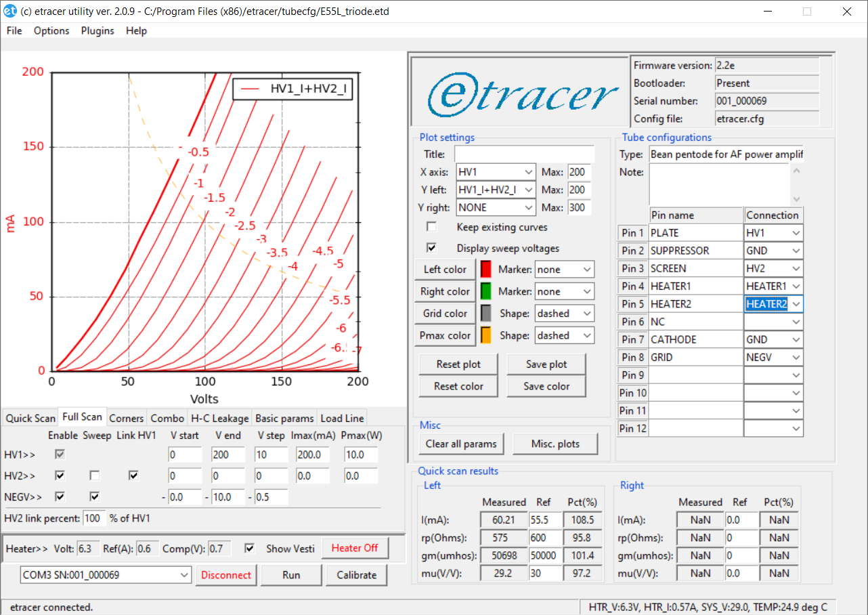Click the red left color swatch
This screenshot has height=615, width=868.
tap(485, 269)
